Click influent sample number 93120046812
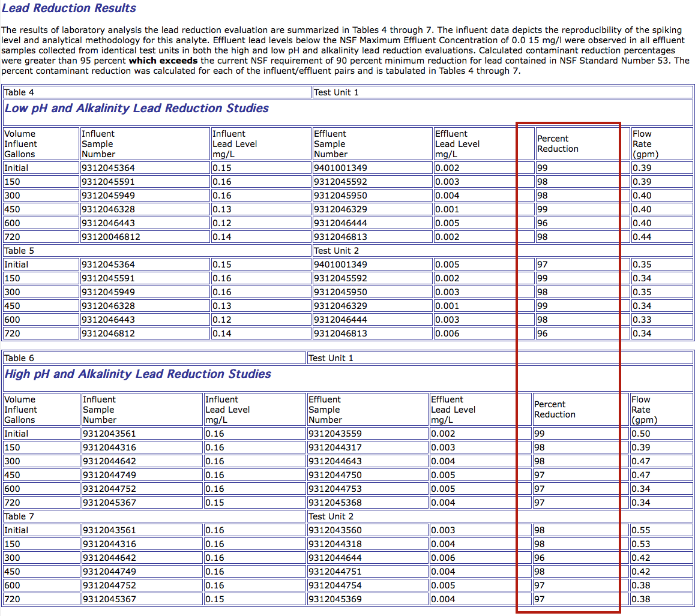 pos(111,237)
